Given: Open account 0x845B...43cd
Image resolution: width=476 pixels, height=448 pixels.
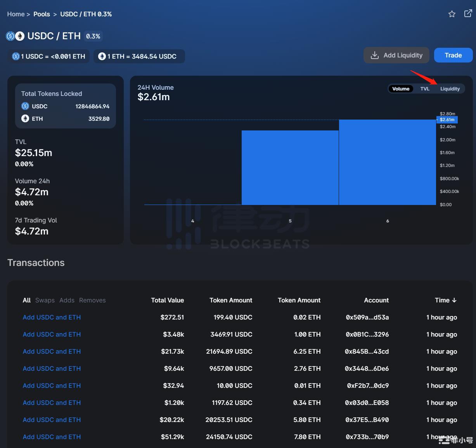Looking at the screenshot, I should pos(367,351).
